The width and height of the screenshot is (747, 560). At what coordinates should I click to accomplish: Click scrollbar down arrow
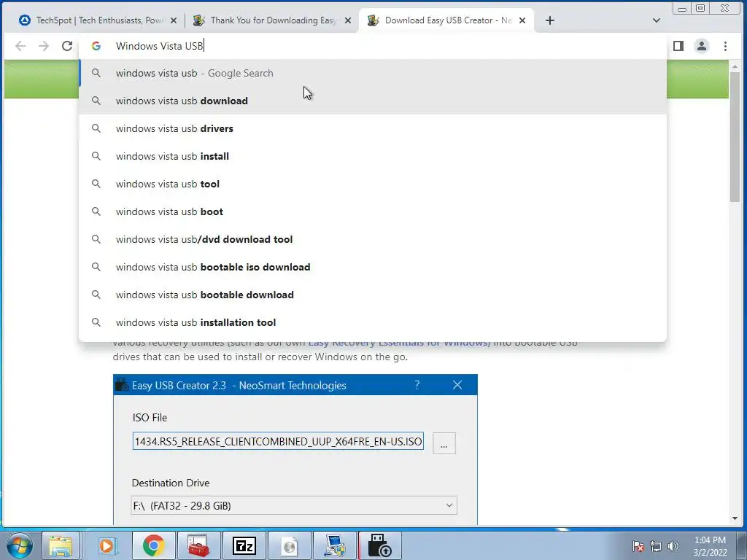(x=734, y=518)
